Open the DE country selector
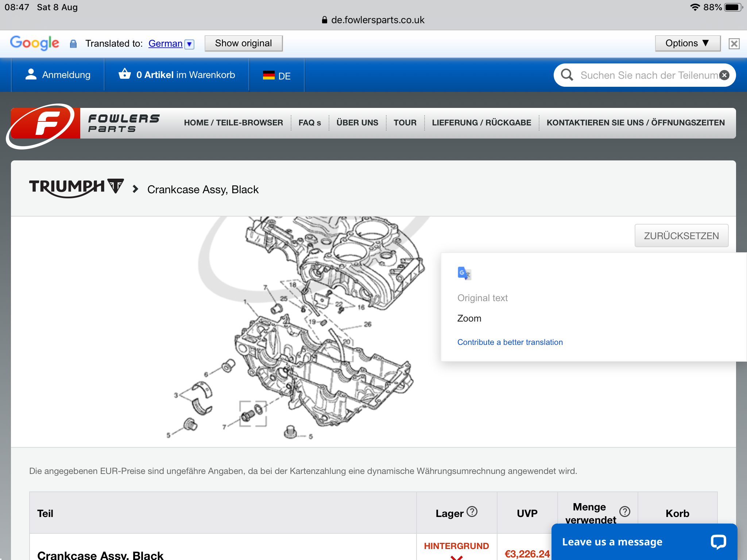 coord(276,75)
